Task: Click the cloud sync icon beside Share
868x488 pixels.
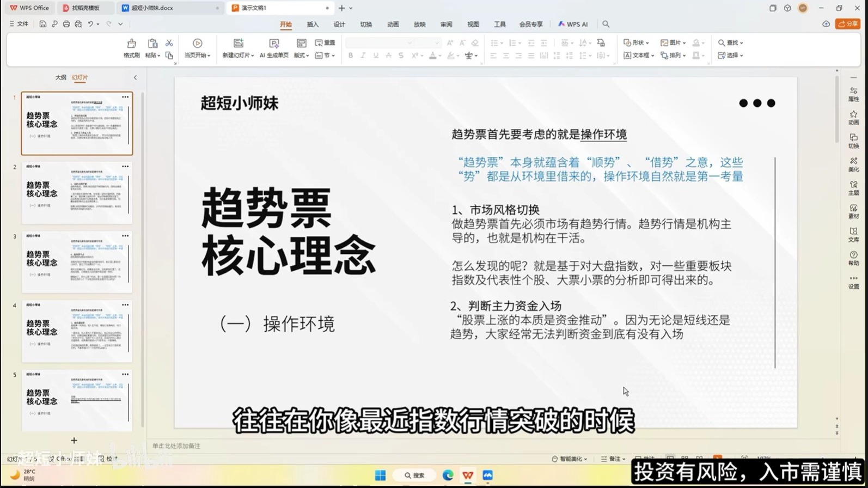Action: click(x=826, y=24)
